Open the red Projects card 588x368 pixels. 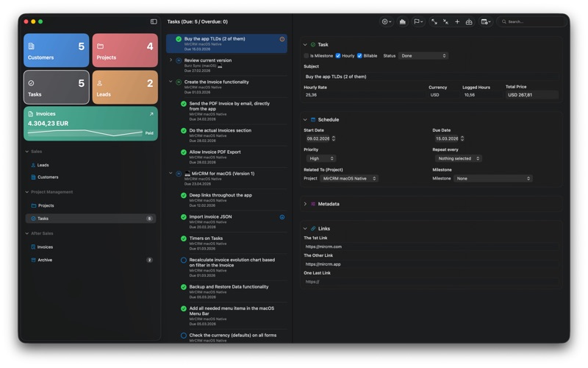pos(125,50)
